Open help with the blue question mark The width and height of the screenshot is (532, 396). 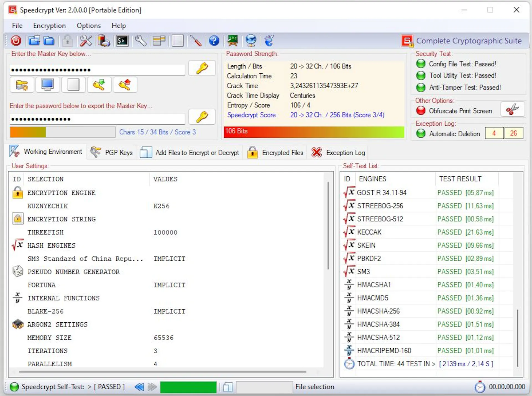coord(214,41)
